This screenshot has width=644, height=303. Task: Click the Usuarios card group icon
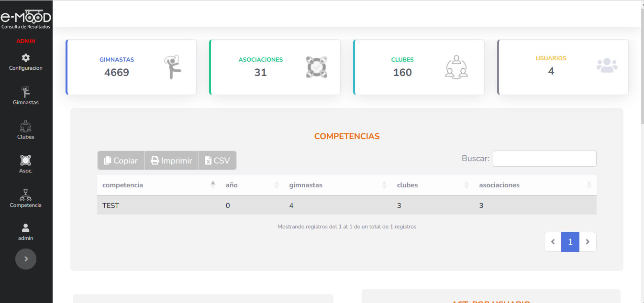(607, 65)
